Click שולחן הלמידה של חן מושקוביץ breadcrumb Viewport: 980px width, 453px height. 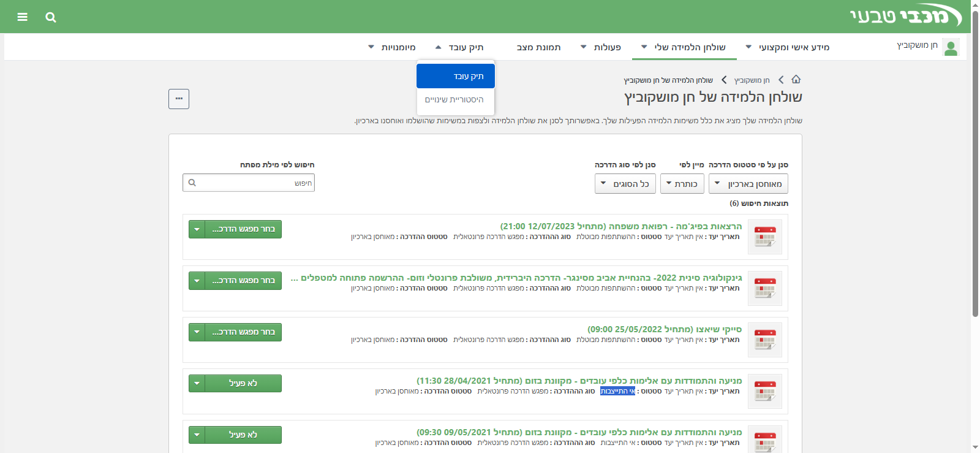pos(668,80)
